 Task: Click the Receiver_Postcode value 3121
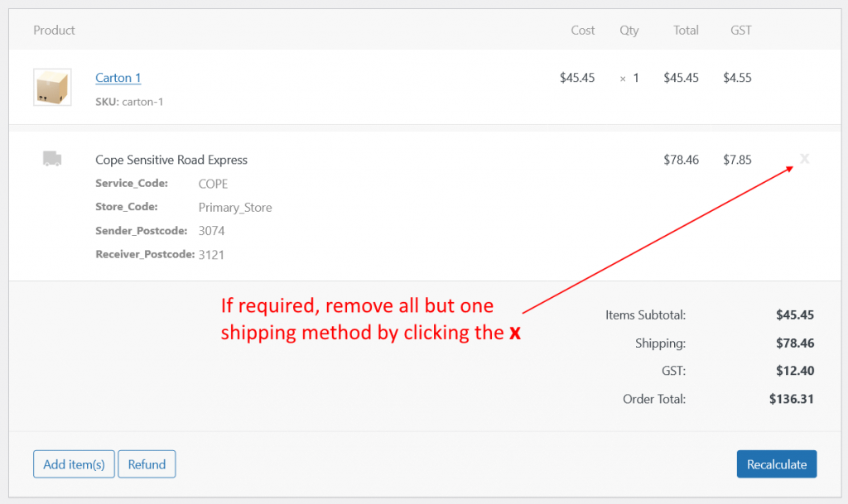211,254
